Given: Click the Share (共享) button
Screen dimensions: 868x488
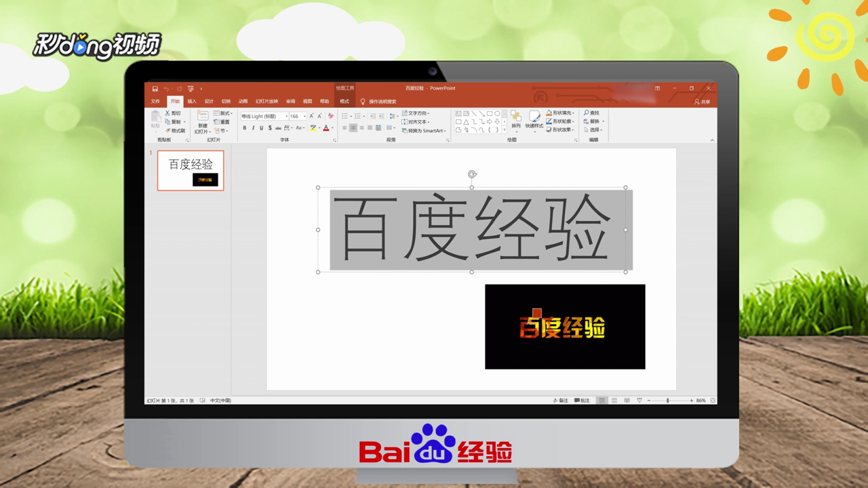Looking at the screenshot, I should click(702, 102).
